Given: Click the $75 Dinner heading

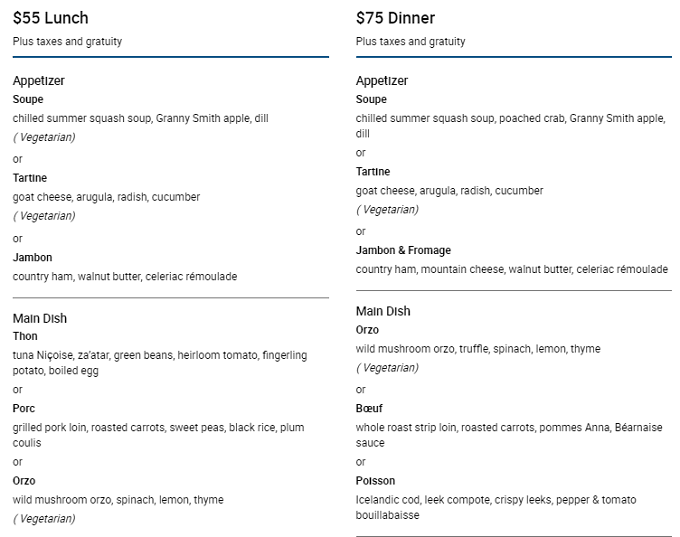Looking at the screenshot, I should pyautogui.click(x=395, y=18).
